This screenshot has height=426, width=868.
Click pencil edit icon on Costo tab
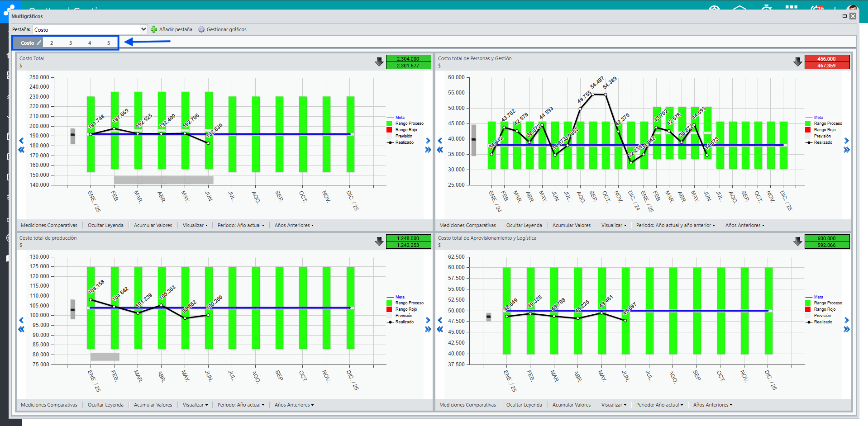tap(39, 43)
